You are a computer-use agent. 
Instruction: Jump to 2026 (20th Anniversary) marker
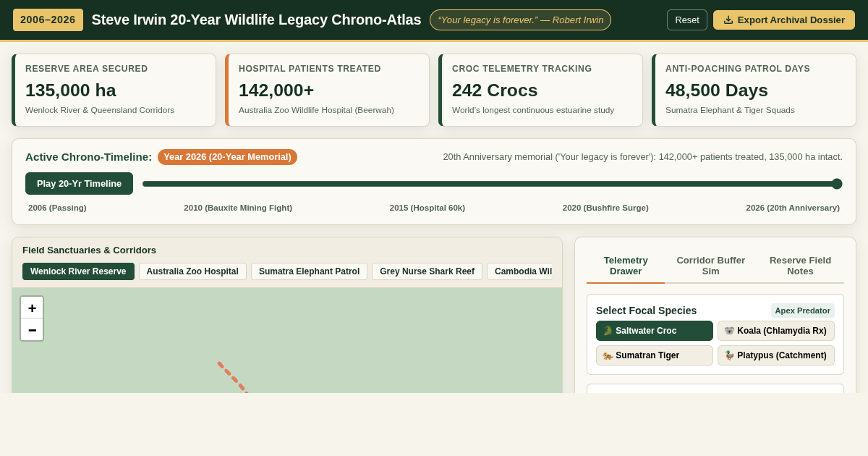793,208
